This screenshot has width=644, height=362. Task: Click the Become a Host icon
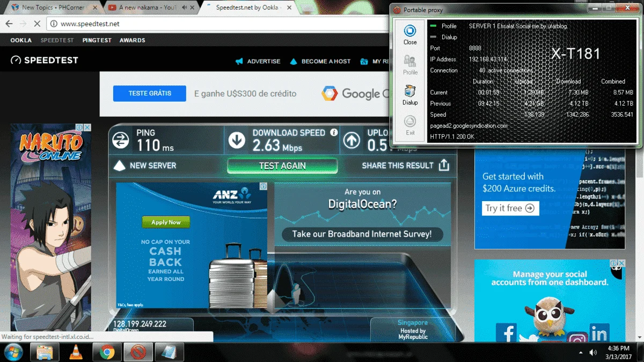(294, 61)
